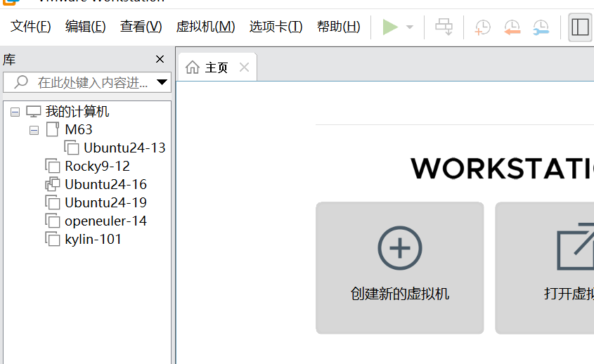Select 我的计算机 in the library tree

[77, 111]
